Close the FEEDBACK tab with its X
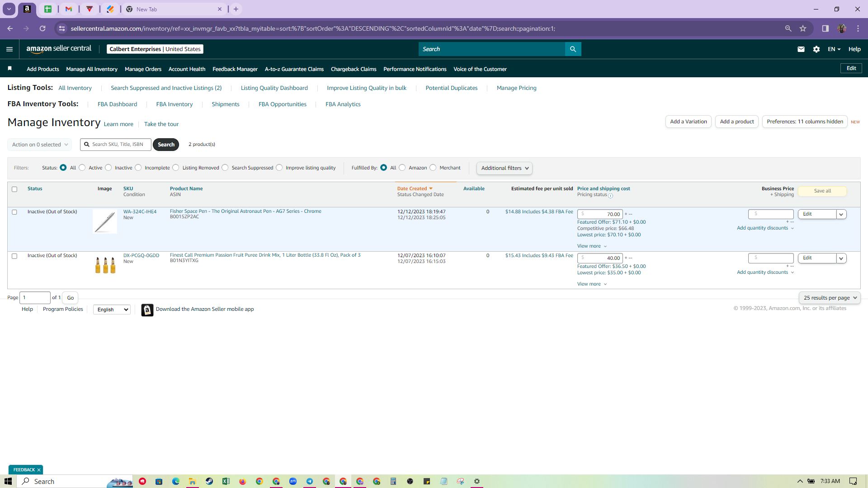The width and height of the screenshot is (868, 488). (39, 470)
